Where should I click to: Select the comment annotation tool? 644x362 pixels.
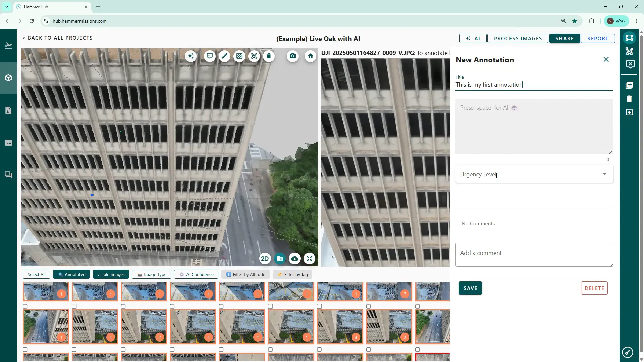(210, 56)
